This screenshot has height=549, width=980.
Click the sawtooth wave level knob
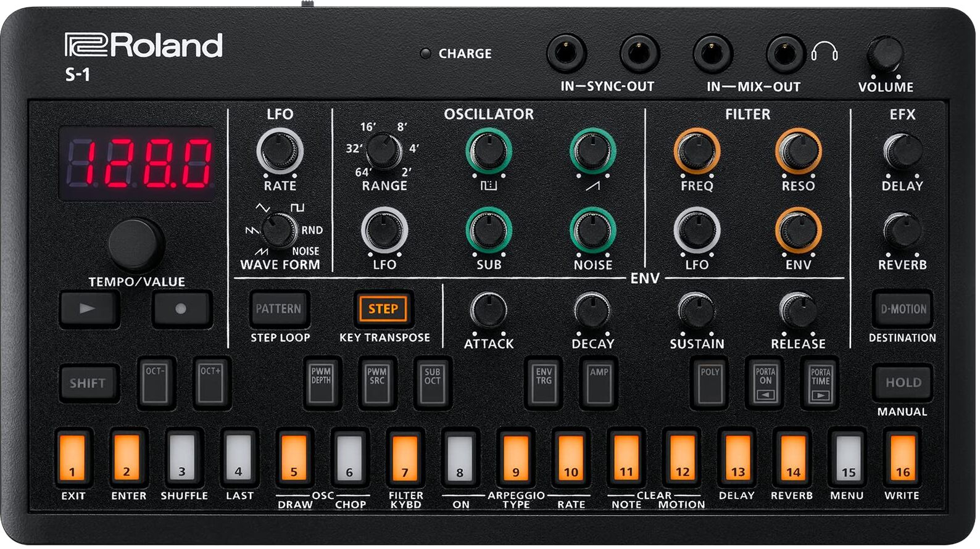(592, 151)
